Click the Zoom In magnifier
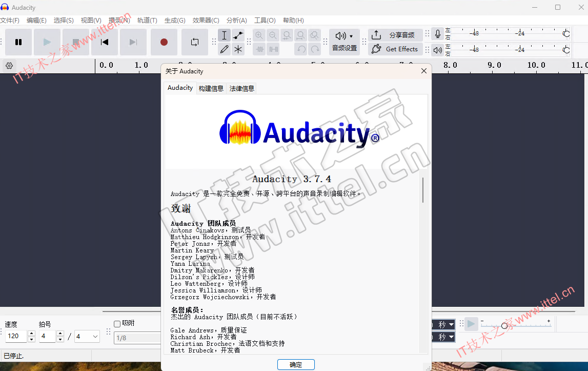Screen dimensions: 588x371 [x=259, y=35]
